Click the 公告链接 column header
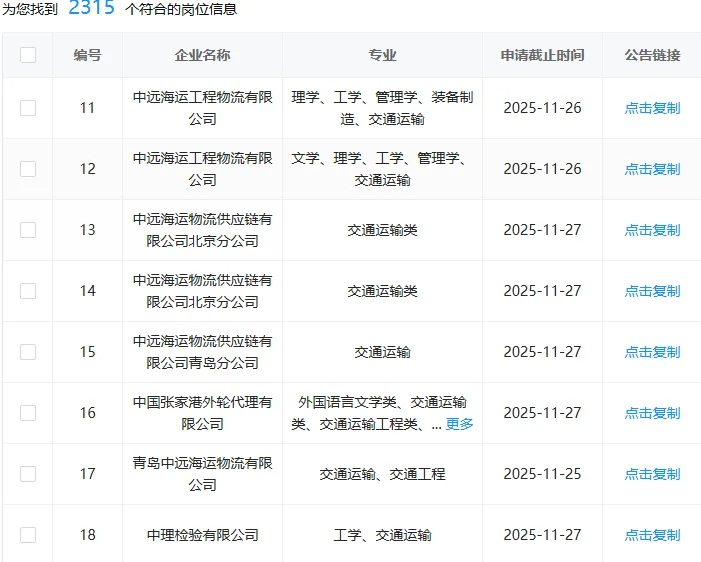Image resolution: width=701 pixels, height=562 pixels. [x=652, y=55]
